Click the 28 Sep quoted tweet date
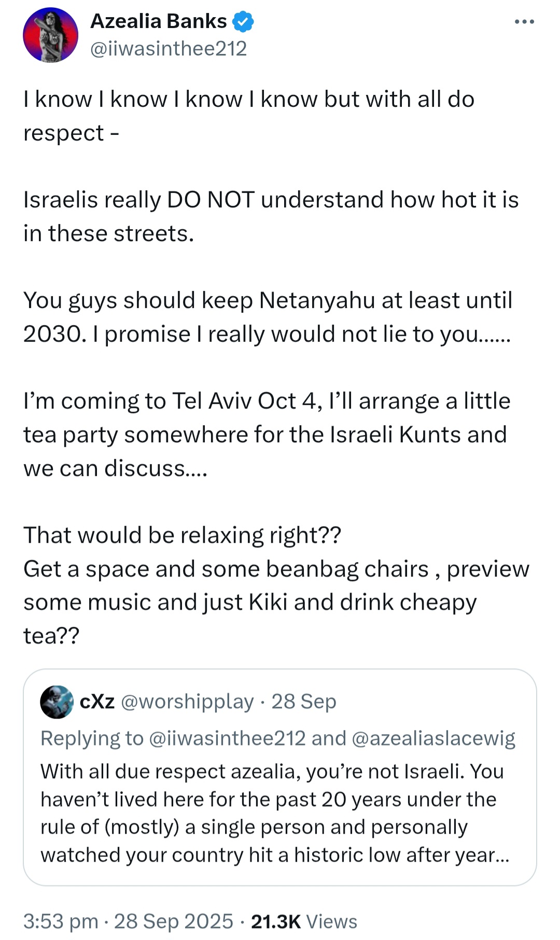 304,701
